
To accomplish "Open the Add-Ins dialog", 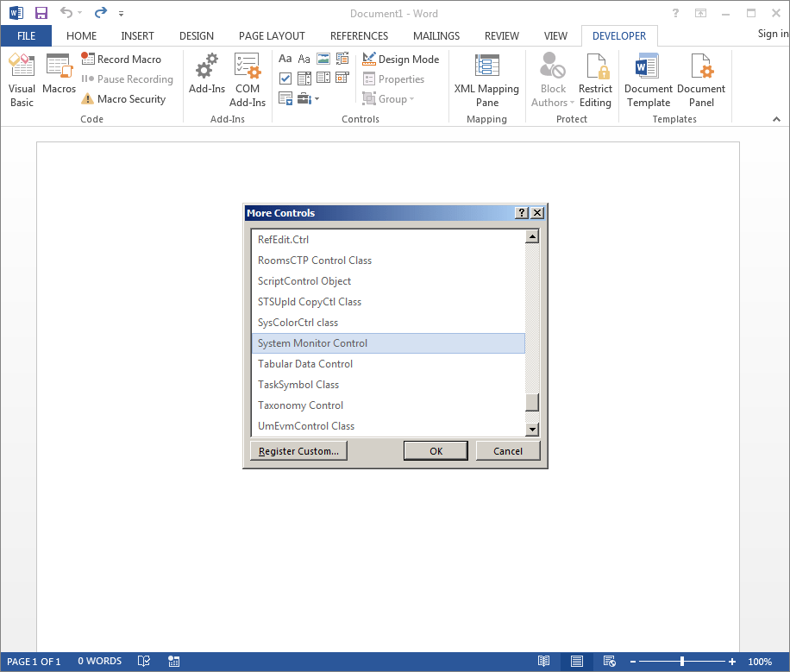I will click(x=207, y=74).
